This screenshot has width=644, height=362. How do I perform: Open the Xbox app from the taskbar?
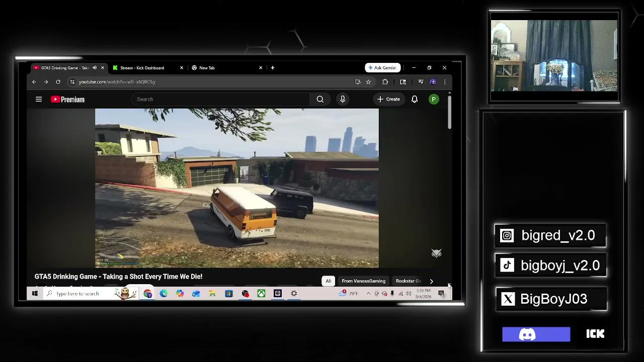[x=261, y=294]
